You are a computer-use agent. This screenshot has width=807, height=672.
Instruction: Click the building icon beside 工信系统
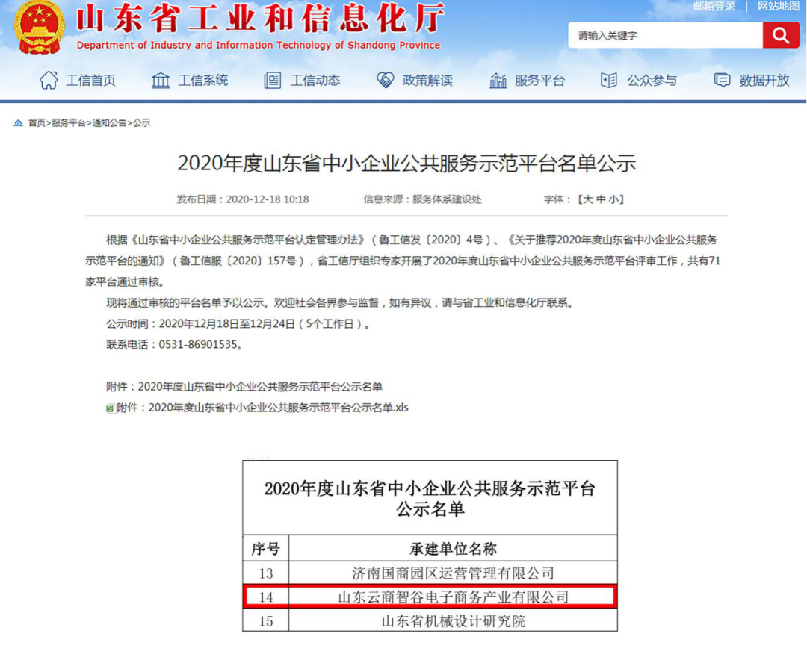(x=161, y=80)
